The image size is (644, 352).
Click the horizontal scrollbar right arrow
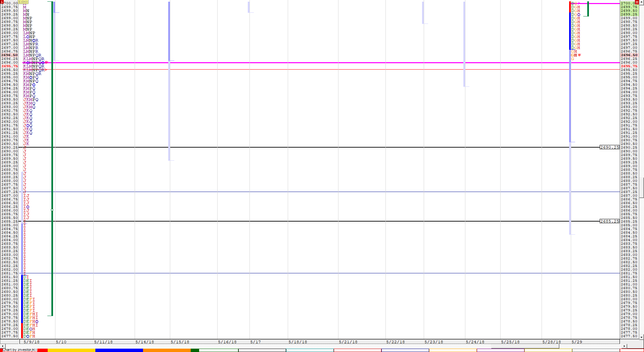624,346
